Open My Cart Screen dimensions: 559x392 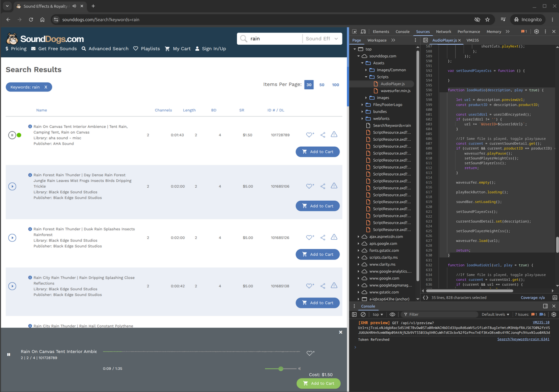(x=178, y=49)
